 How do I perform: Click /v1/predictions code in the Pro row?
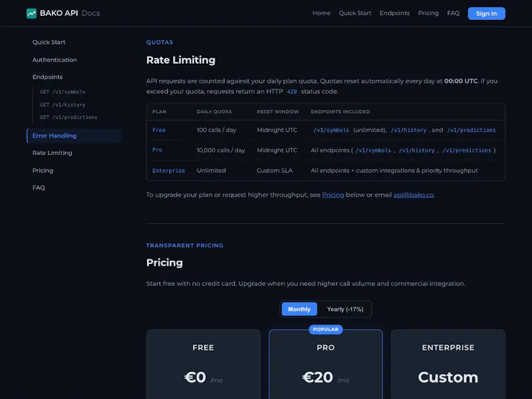(467, 150)
